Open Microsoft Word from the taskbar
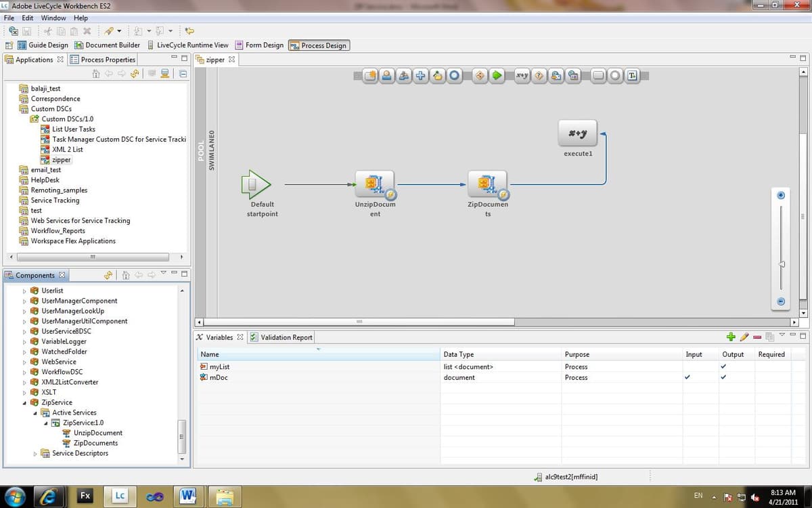 point(188,496)
